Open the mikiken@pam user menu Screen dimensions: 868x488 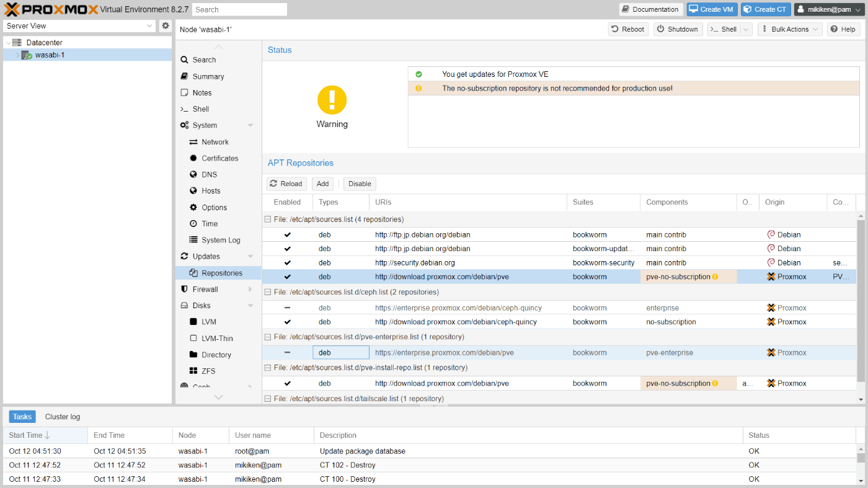point(829,9)
